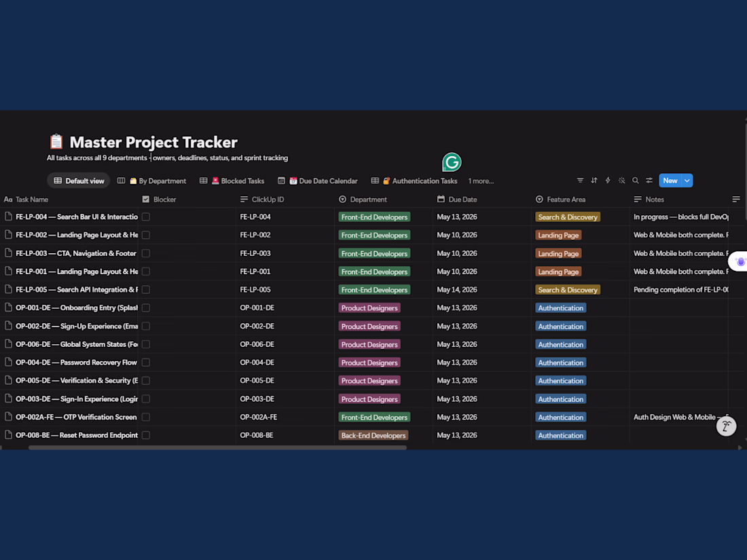The height and width of the screenshot is (560, 747).
Task: Click the blue New button
Action: click(670, 181)
